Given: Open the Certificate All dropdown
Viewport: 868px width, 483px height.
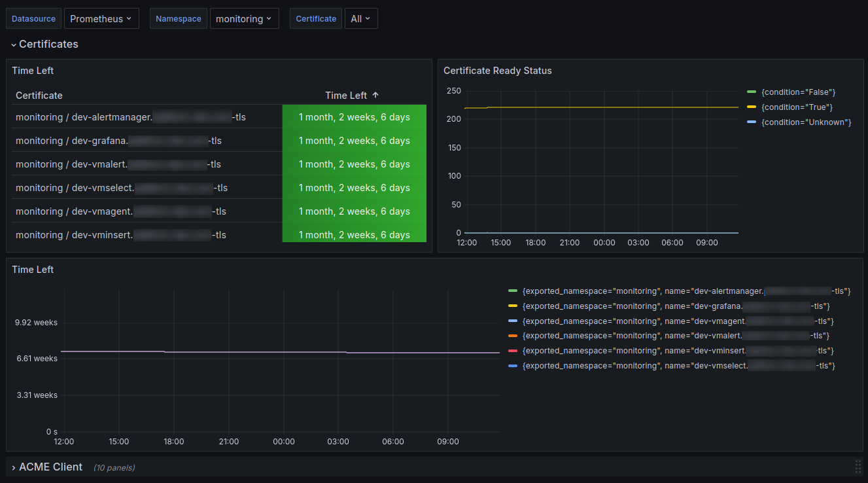Looking at the screenshot, I should point(361,19).
